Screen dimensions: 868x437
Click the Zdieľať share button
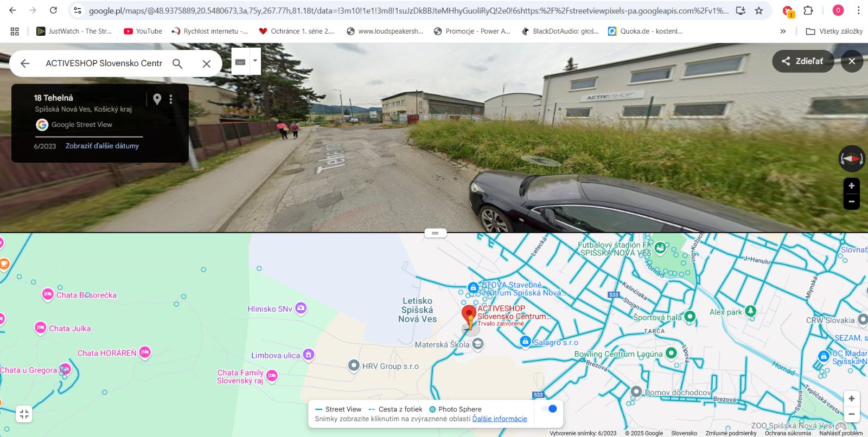pos(803,61)
